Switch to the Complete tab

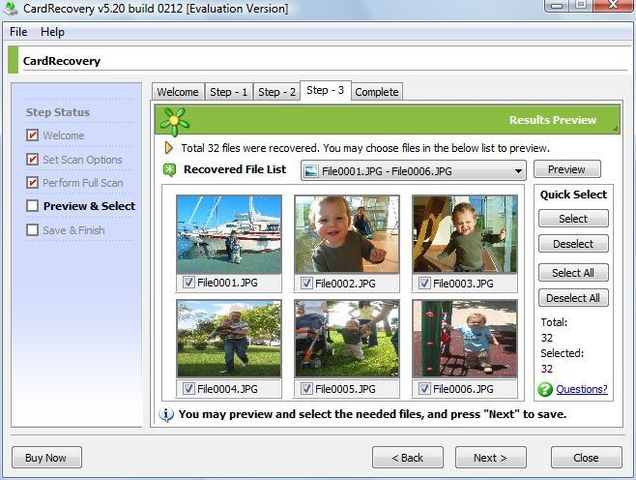pos(377,92)
